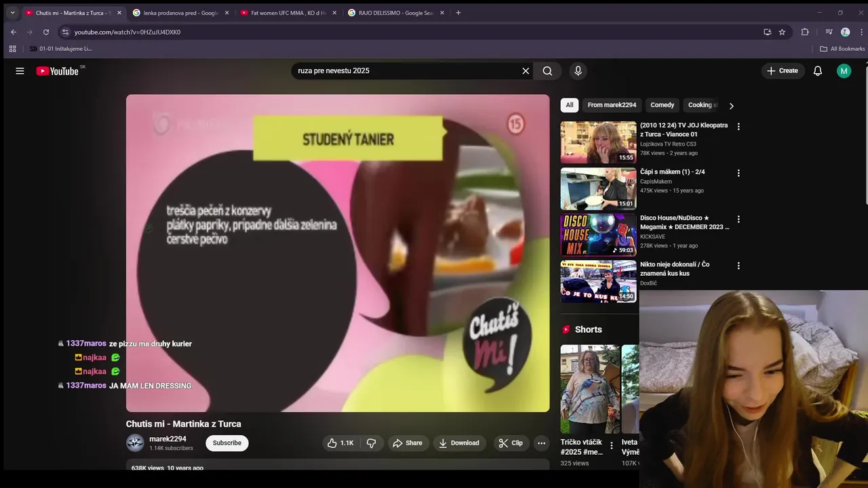
Task: Open Kleopatra z Turca Vianoce thumbnail
Action: click(x=598, y=142)
